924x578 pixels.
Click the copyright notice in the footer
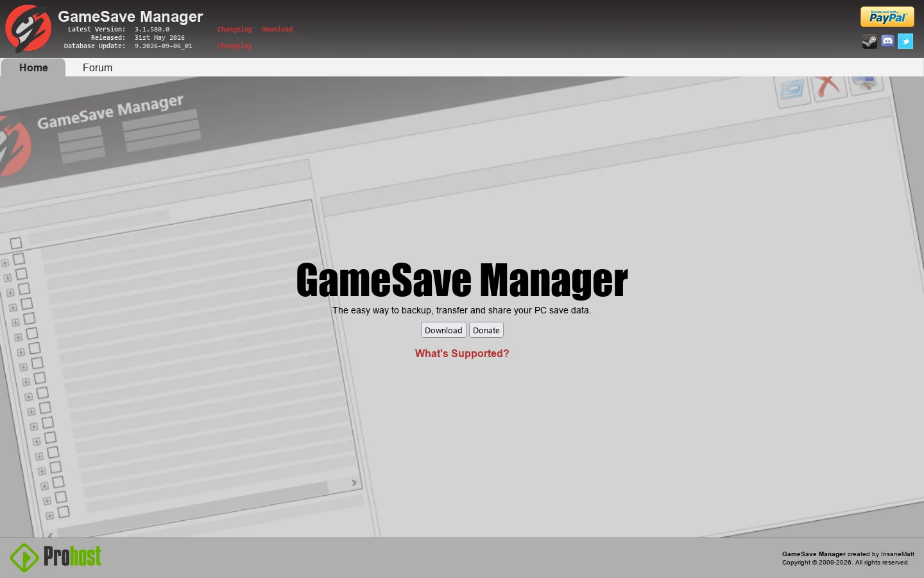pos(846,563)
